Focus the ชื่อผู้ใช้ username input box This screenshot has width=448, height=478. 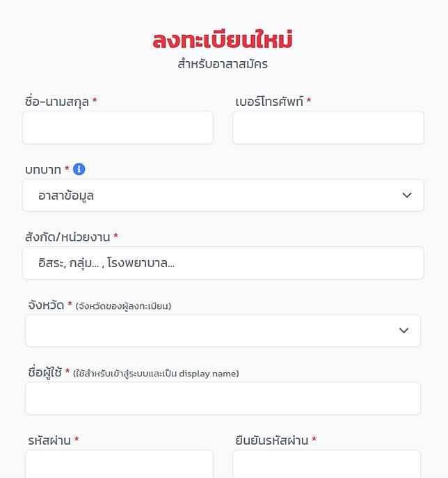point(223,398)
